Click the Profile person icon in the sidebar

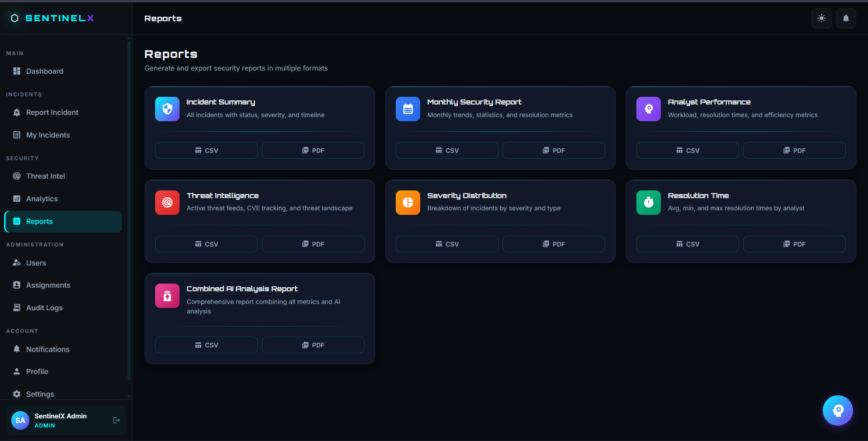click(x=17, y=371)
